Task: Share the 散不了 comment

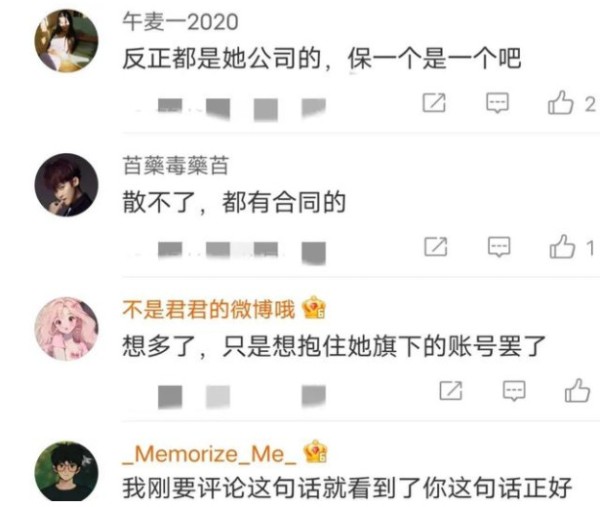Action: click(x=436, y=246)
